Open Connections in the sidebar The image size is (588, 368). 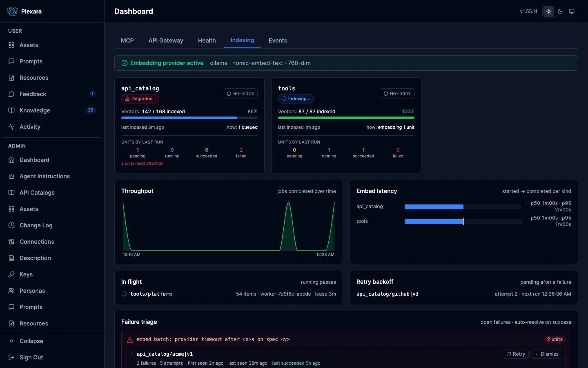pyautogui.click(x=52, y=242)
